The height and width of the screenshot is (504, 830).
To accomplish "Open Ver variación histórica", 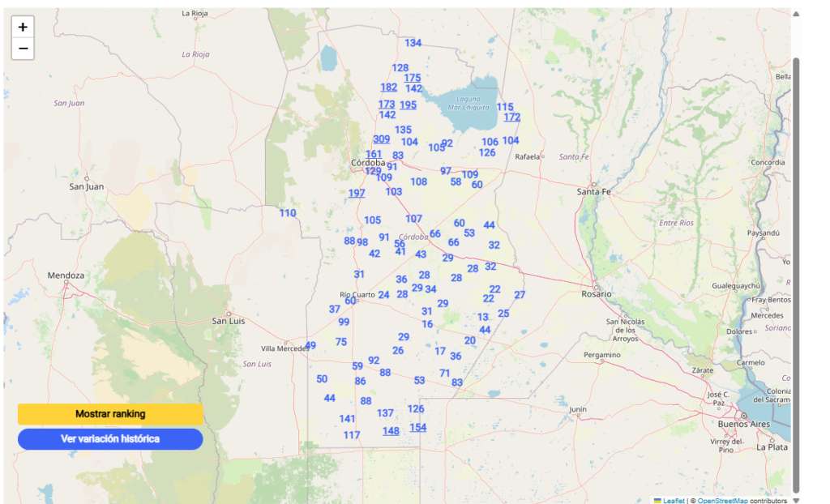I will (x=110, y=439).
